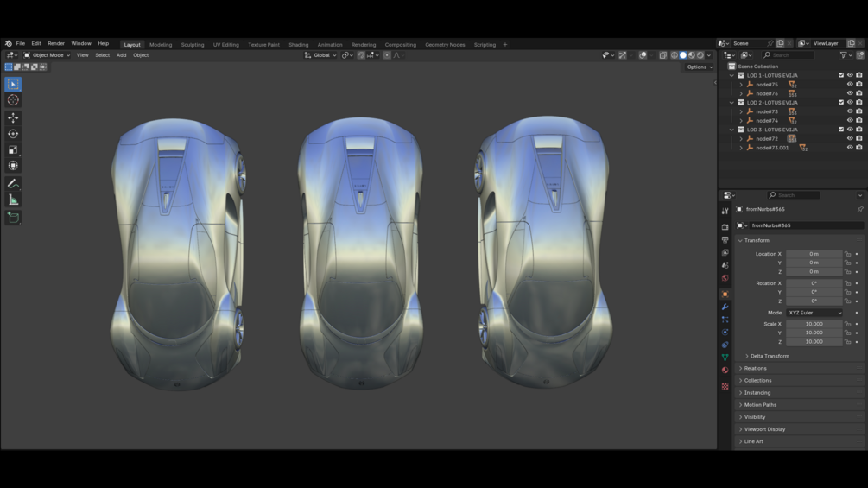Open the viewport Add menu
This screenshot has height=488, width=868.
(121, 55)
